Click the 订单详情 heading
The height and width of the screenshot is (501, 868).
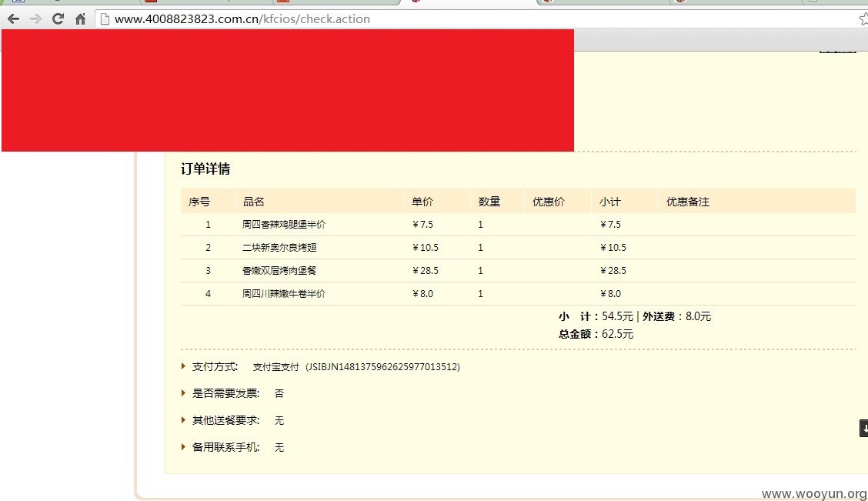[205, 169]
